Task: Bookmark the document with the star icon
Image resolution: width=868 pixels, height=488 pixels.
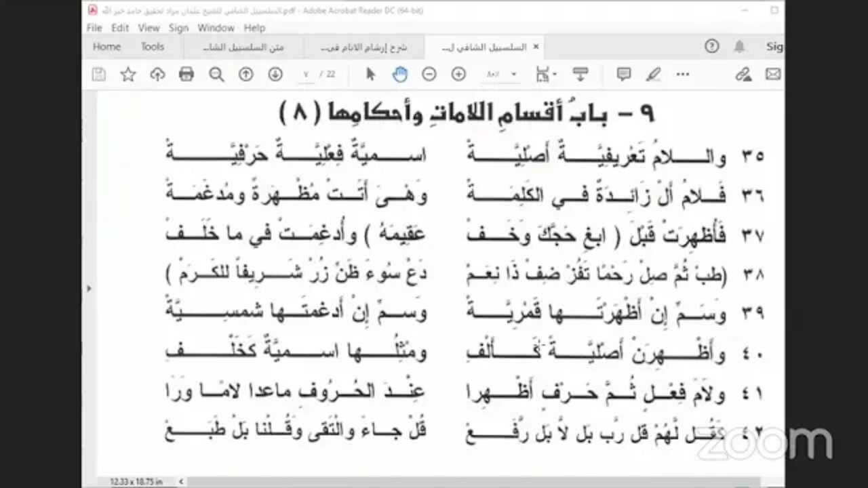Action: [x=128, y=75]
